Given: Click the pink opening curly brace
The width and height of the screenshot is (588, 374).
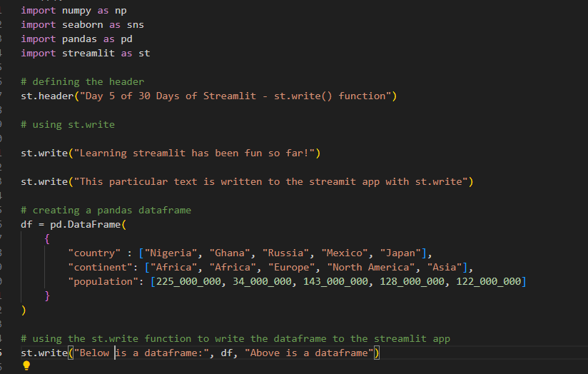Looking at the screenshot, I should click(47, 239).
